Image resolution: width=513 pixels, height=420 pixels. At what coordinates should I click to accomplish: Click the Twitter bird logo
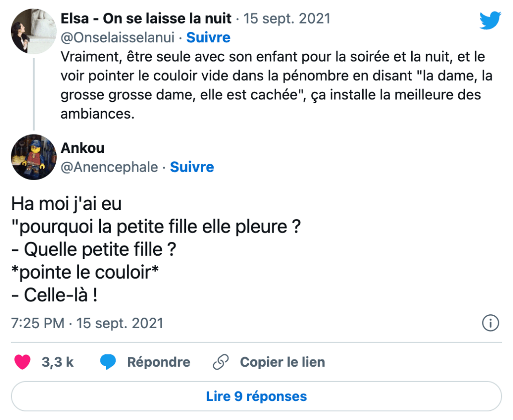(490, 20)
